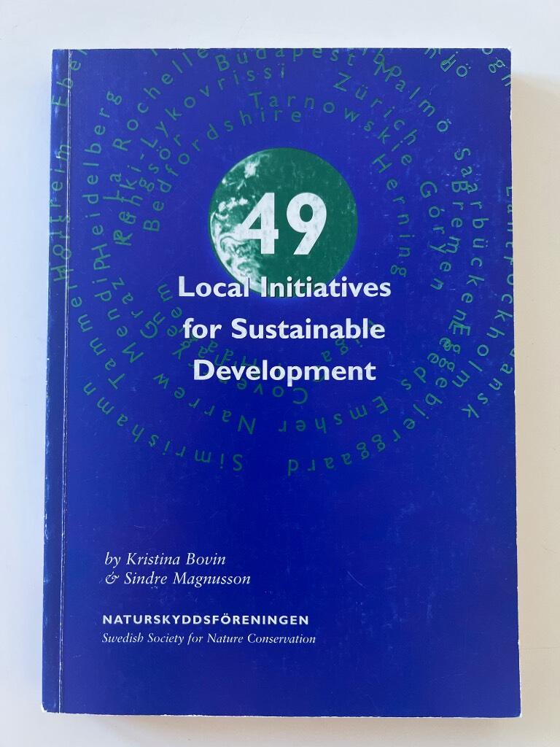Click the green word 'Lykovrissi' in the spiral
Viewport: 560px width, 747px height.
tap(214, 107)
